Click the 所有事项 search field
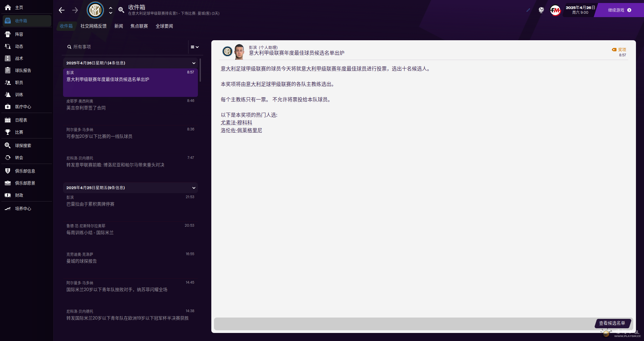 pos(127,47)
